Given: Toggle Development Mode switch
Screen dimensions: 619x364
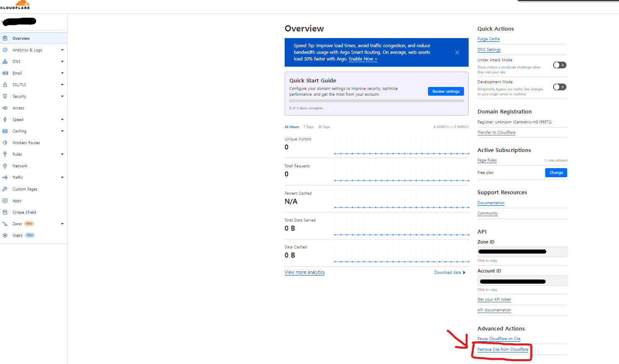Looking at the screenshot, I should coord(559,87).
